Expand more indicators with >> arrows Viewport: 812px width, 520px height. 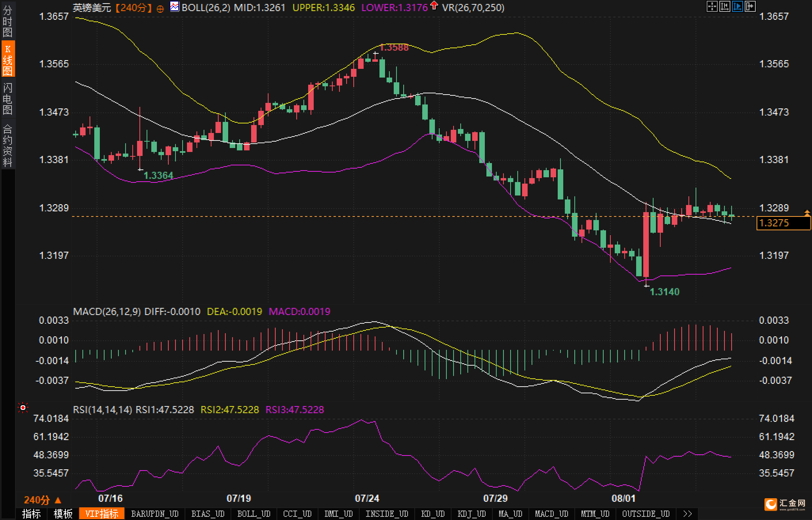click(688, 514)
